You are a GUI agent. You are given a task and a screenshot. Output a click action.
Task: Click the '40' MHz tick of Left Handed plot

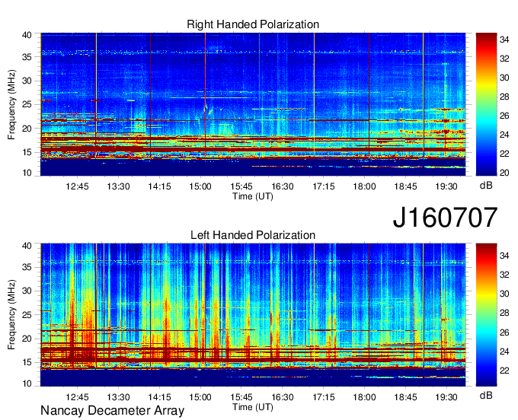(27, 246)
